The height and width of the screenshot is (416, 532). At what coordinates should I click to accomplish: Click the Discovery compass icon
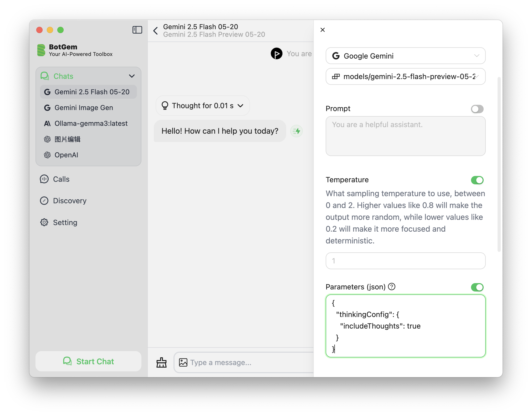[x=44, y=201]
